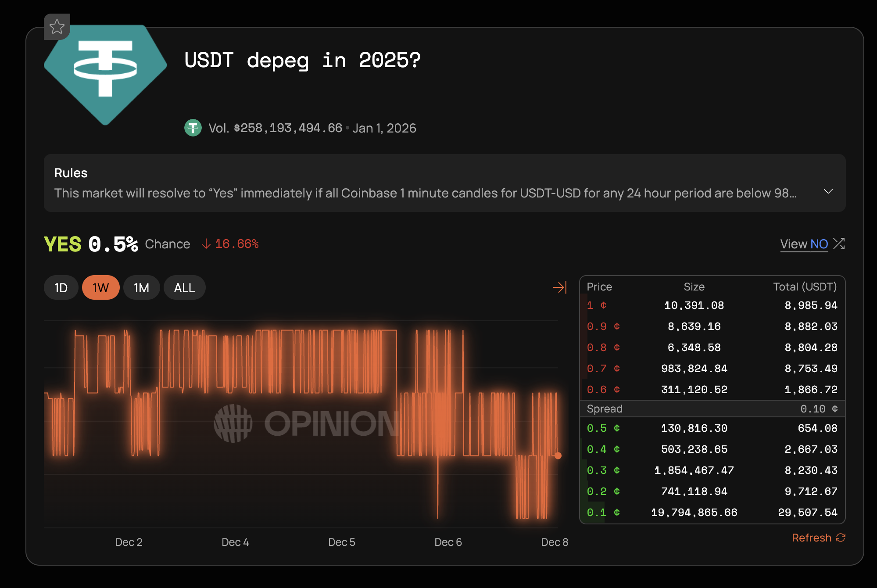Open the View NO link

pyautogui.click(x=804, y=244)
